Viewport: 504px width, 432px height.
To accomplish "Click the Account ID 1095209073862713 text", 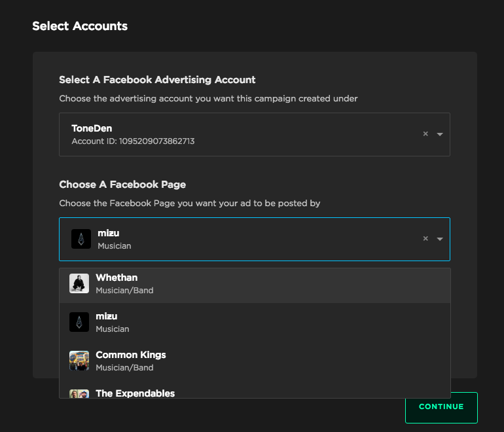I will pyautogui.click(x=133, y=141).
